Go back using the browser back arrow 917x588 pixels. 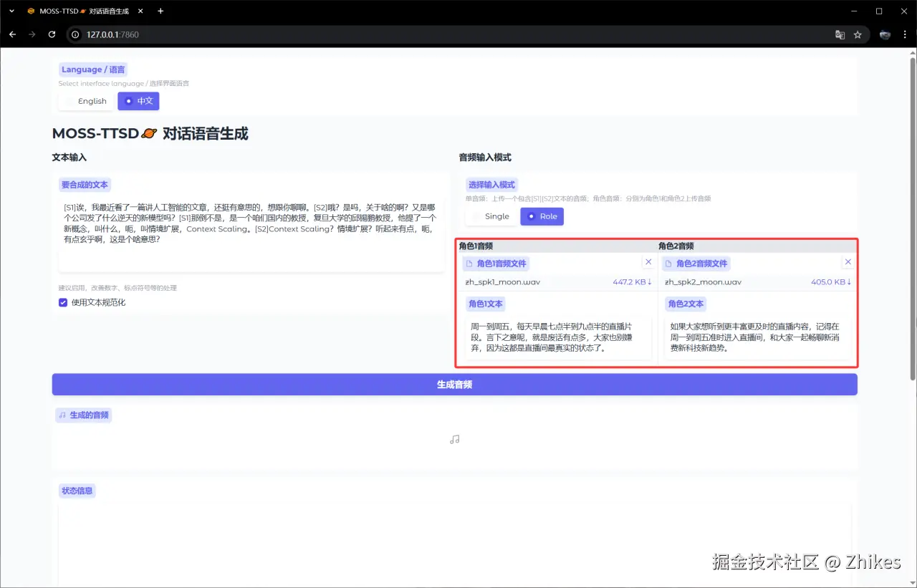click(12, 34)
